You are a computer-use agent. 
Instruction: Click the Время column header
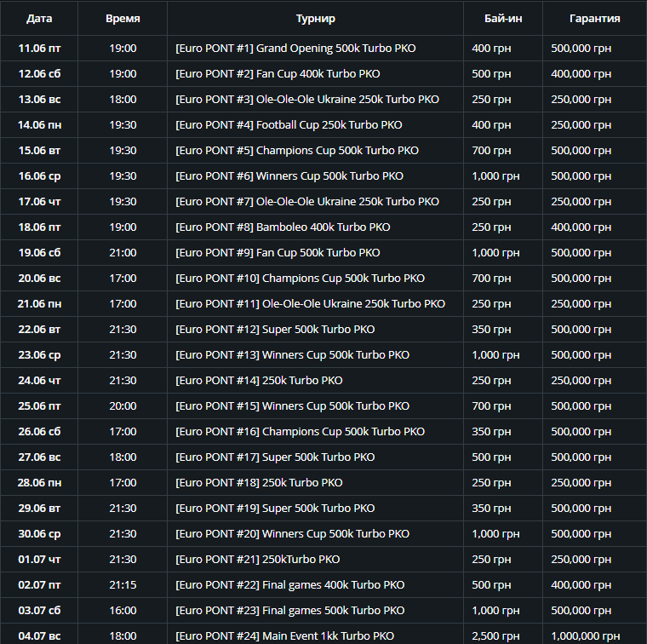[x=123, y=18]
